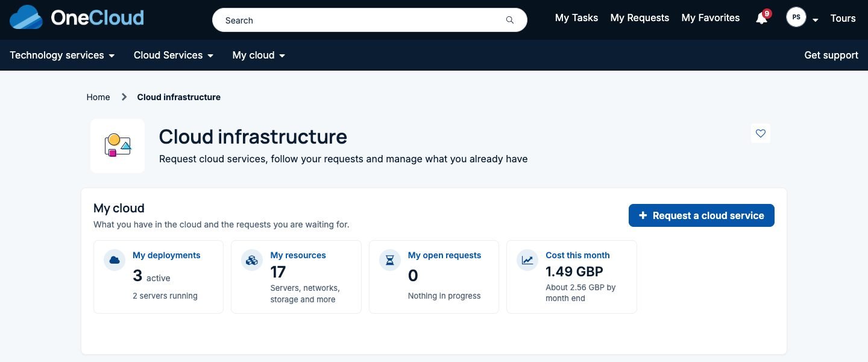This screenshot has height=362, width=868.
Task: Click Get support
Action: pyautogui.click(x=831, y=55)
